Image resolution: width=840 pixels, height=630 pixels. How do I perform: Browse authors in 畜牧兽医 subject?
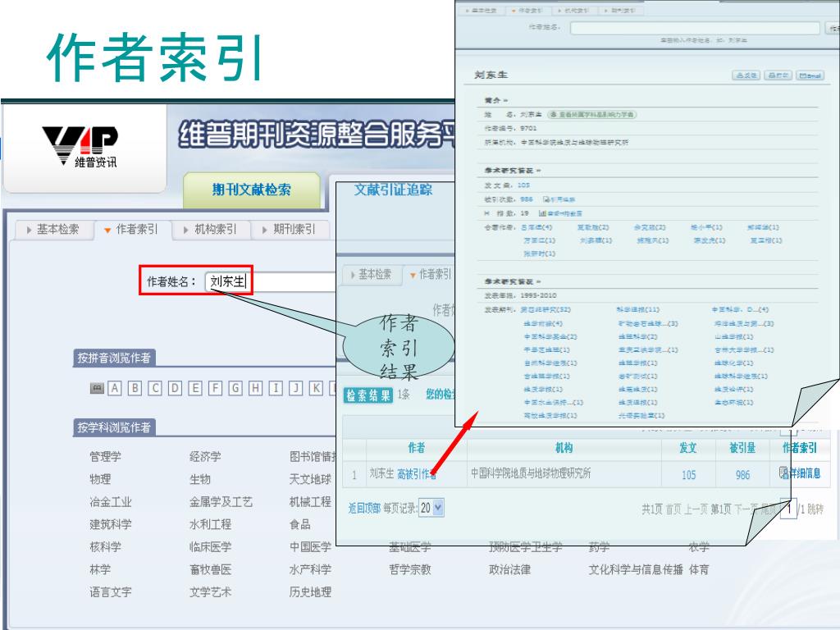210,569
